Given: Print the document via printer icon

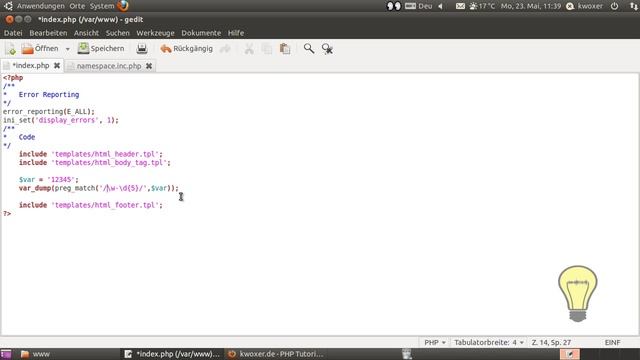Looking at the screenshot, I should click(142, 49).
